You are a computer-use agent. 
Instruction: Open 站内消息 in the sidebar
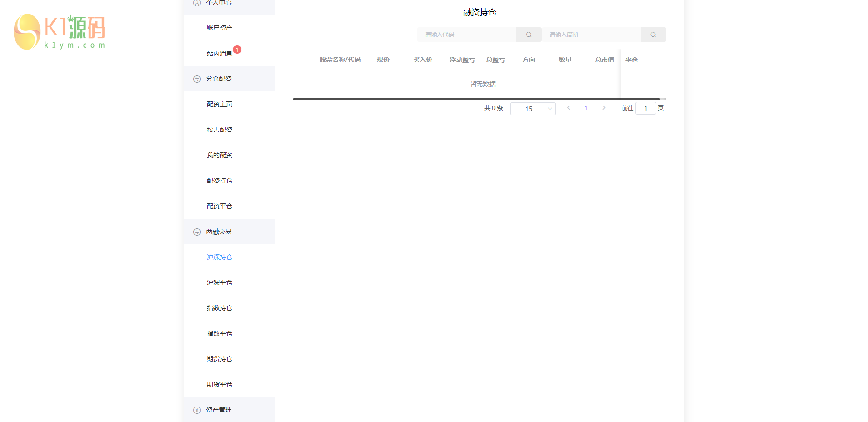[x=229, y=53]
